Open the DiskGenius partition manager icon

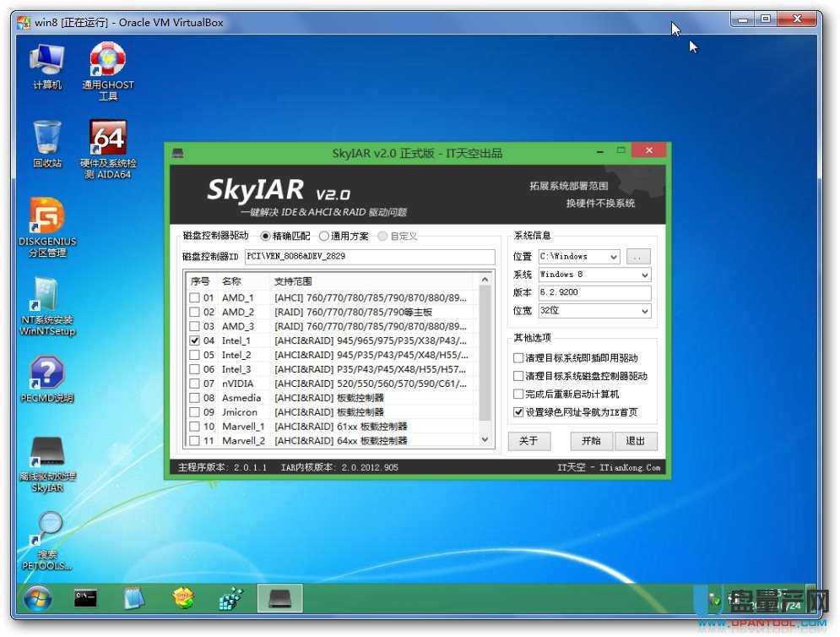pos(47,218)
